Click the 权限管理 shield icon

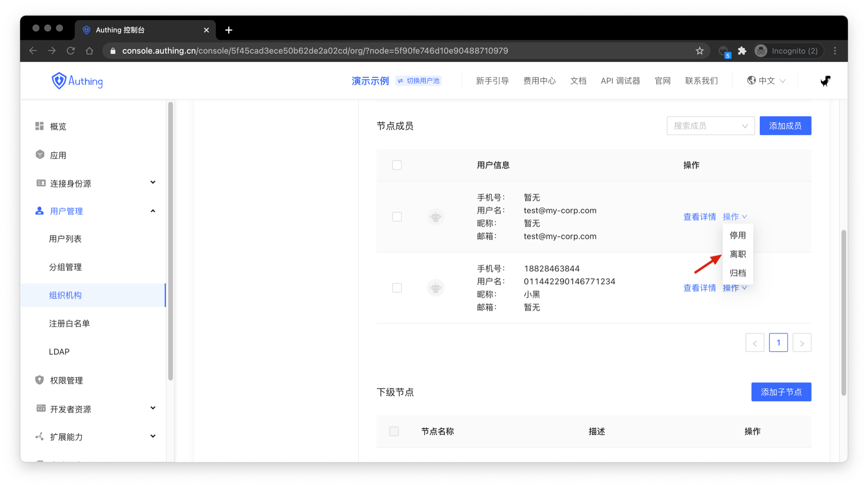tap(40, 380)
